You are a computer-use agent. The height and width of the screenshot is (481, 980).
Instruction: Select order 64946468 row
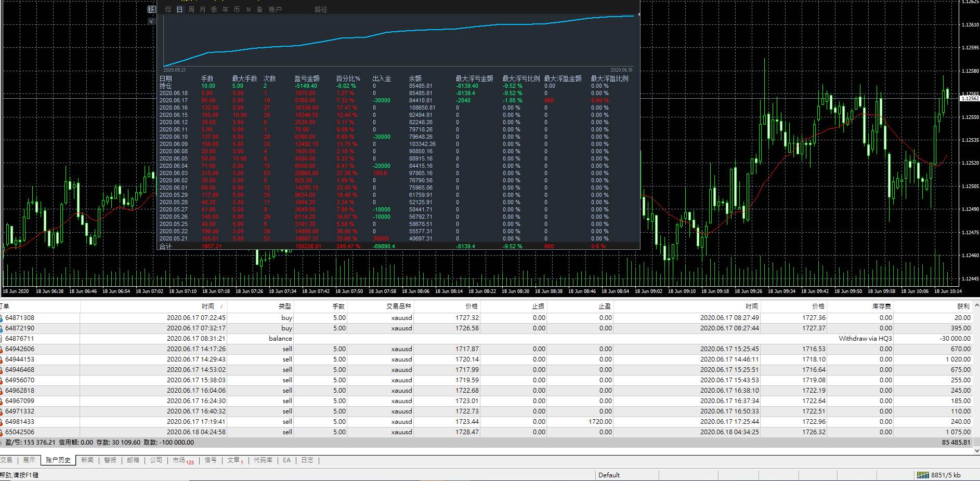(x=486, y=369)
